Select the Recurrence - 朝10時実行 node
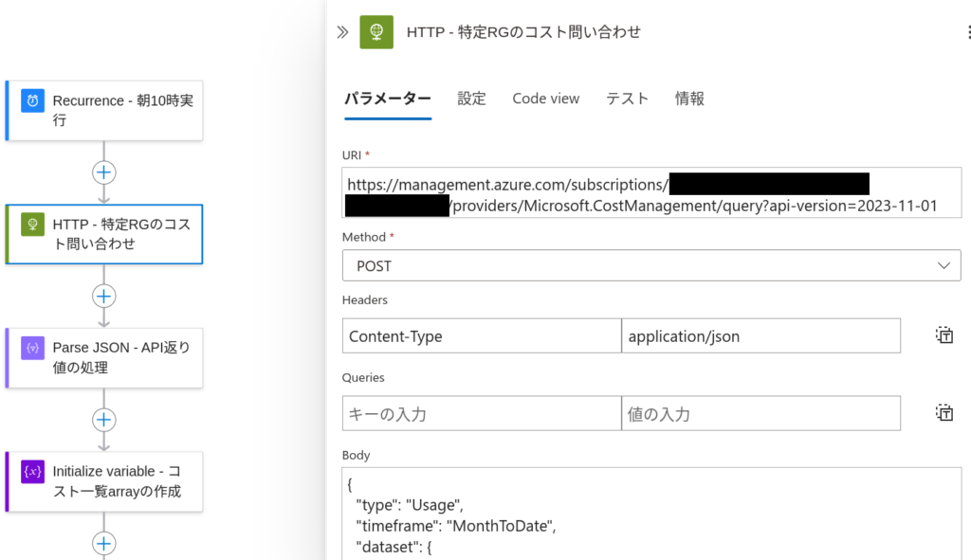Screen dimensions: 971x560 click(104, 110)
